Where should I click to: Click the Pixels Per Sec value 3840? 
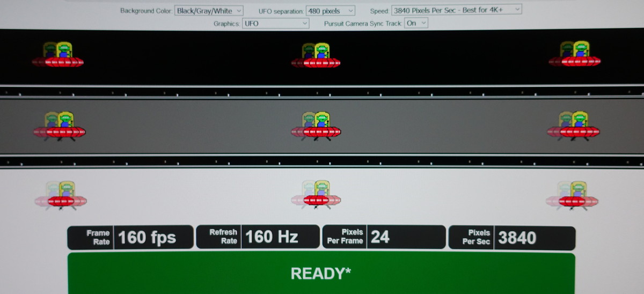[x=517, y=237]
